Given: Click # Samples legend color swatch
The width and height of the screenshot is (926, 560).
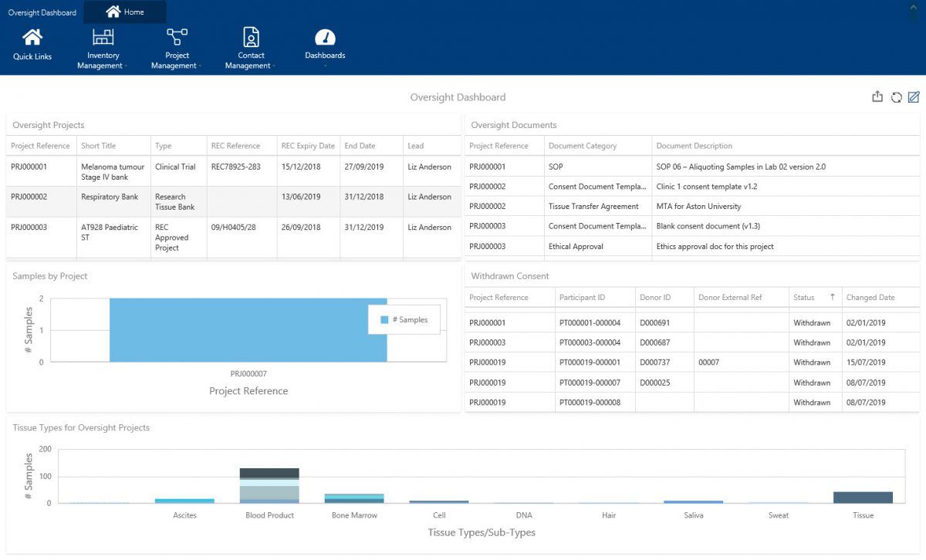Looking at the screenshot, I should 384,319.
